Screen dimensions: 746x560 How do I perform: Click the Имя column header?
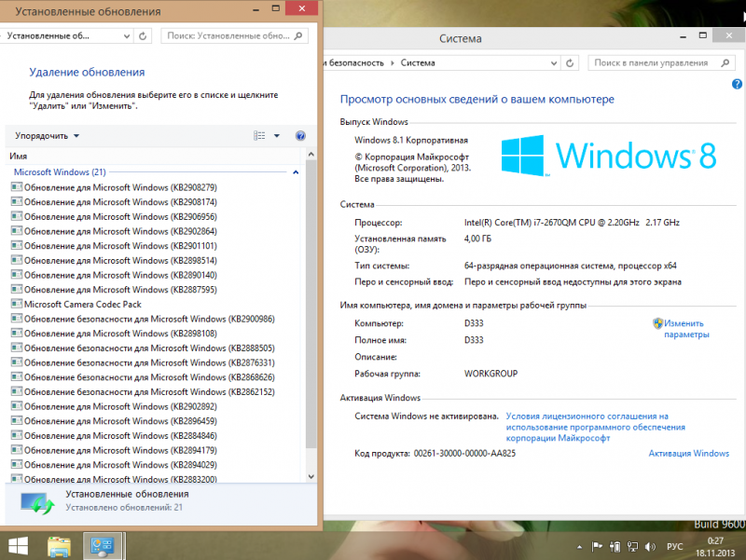click(x=18, y=156)
